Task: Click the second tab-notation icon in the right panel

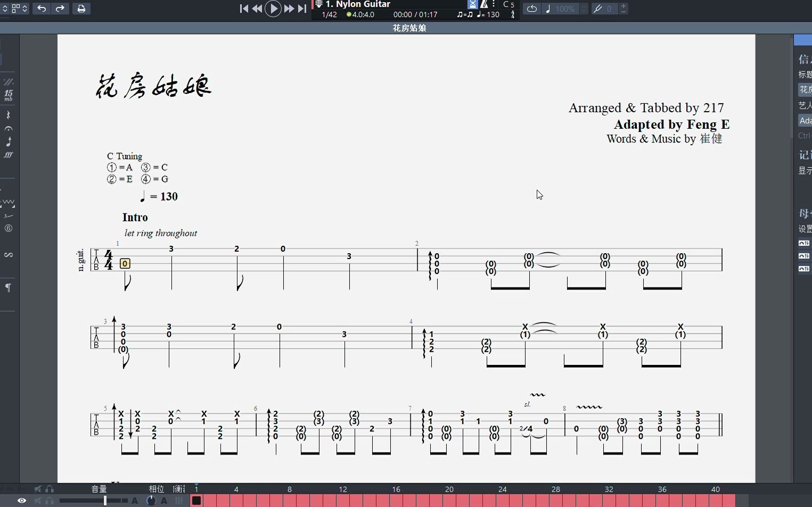Action: point(804,256)
